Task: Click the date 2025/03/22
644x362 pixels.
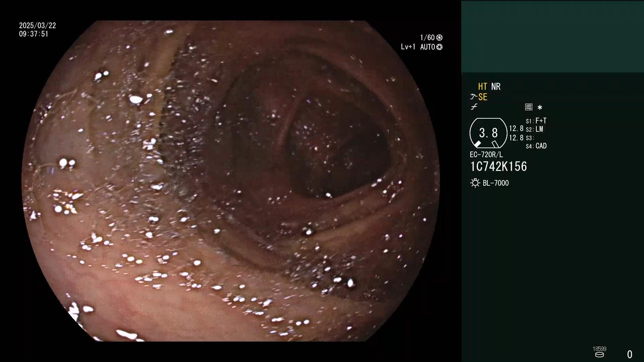Action: pos(38,25)
